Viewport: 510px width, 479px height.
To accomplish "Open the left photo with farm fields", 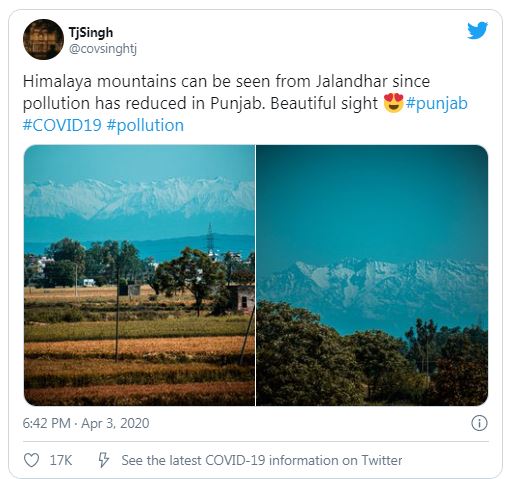I will (139, 275).
